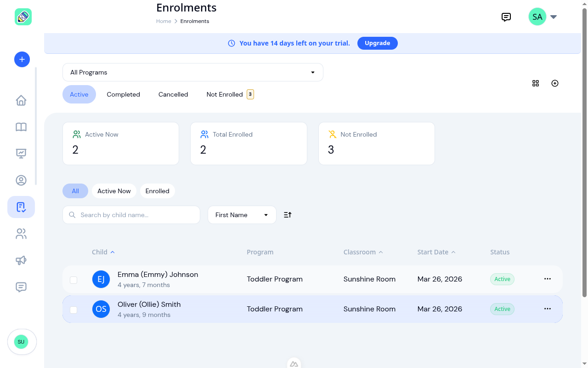This screenshot has width=588, height=368.
Task: Select the Enrolments clipboard sidebar icon
Action: point(21,207)
